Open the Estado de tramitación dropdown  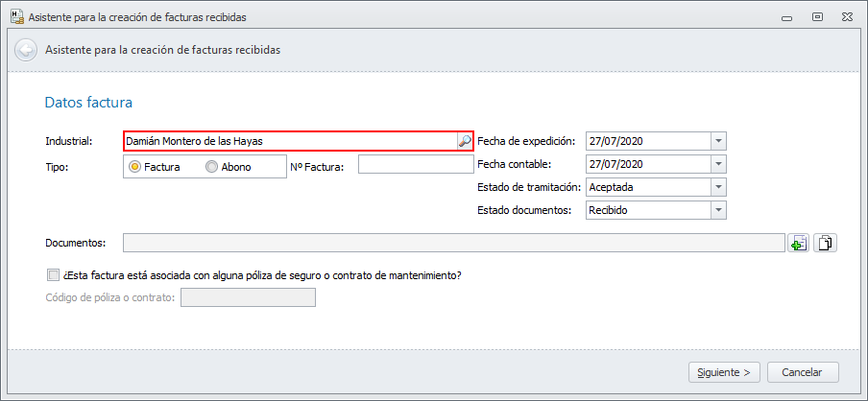(x=718, y=187)
